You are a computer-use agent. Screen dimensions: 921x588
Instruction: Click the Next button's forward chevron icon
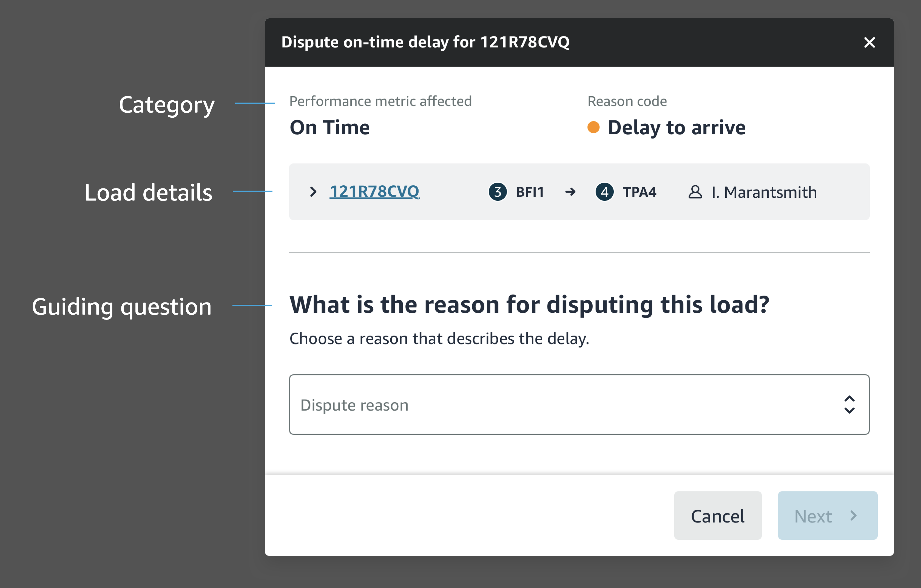854,516
